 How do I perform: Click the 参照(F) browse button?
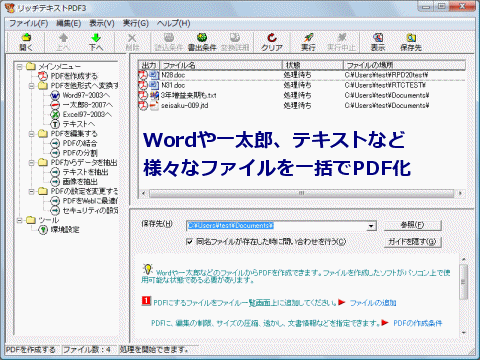(412, 225)
